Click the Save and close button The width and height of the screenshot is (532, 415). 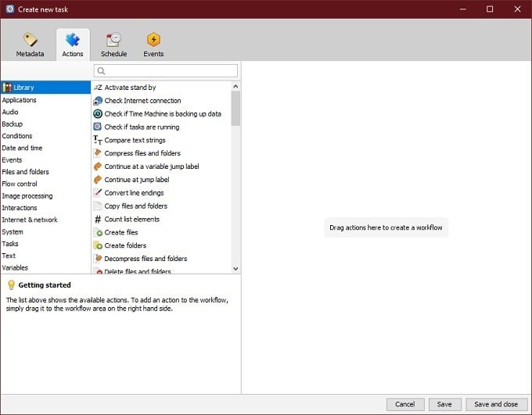496,404
